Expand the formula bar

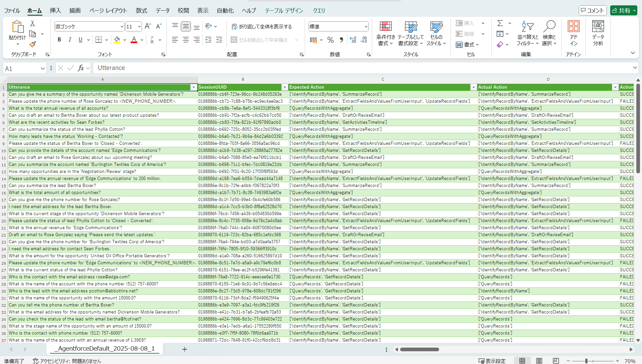[635, 68]
